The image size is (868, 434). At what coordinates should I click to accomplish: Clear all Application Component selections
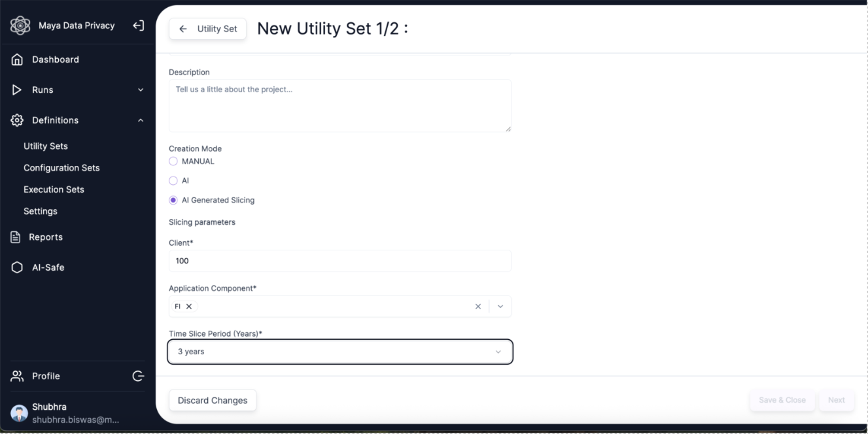(x=477, y=307)
